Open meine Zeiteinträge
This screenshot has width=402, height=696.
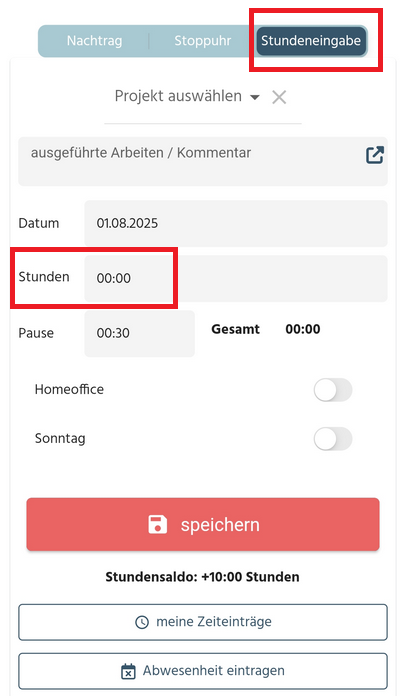click(x=203, y=622)
